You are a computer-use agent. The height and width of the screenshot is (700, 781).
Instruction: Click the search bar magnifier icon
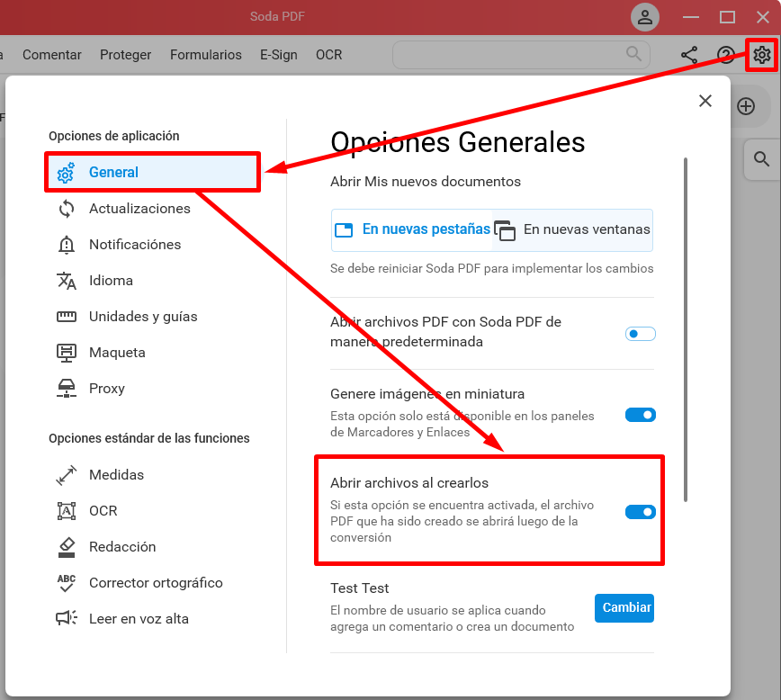point(633,54)
